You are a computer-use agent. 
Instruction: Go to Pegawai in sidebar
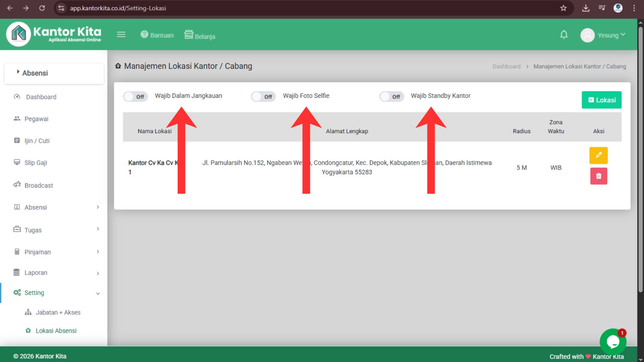click(x=36, y=119)
